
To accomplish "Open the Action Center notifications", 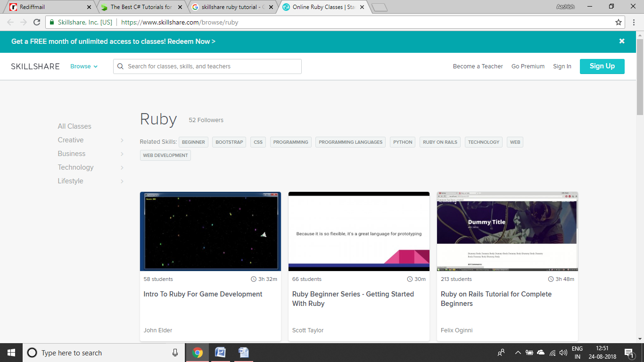I will pos(628,353).
